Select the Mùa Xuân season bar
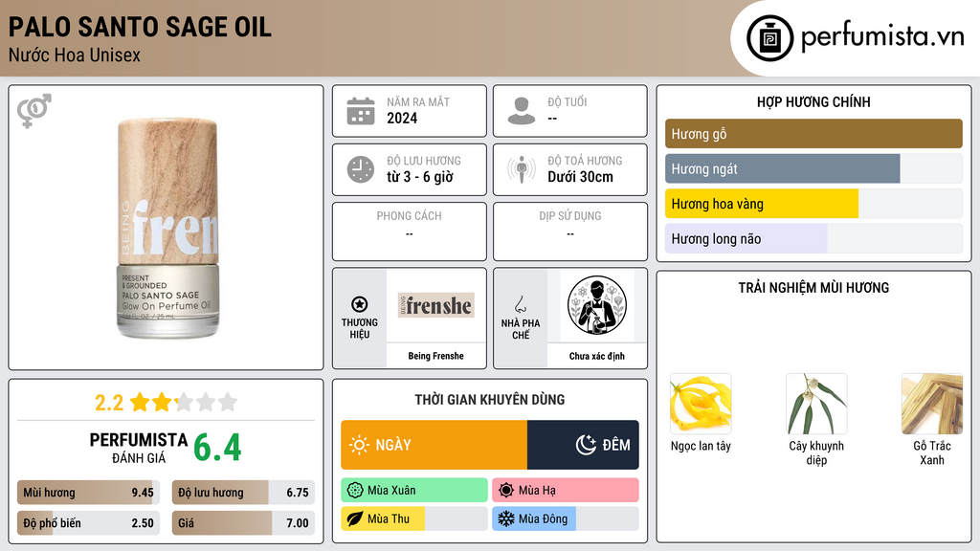 (x=414, y=491)
